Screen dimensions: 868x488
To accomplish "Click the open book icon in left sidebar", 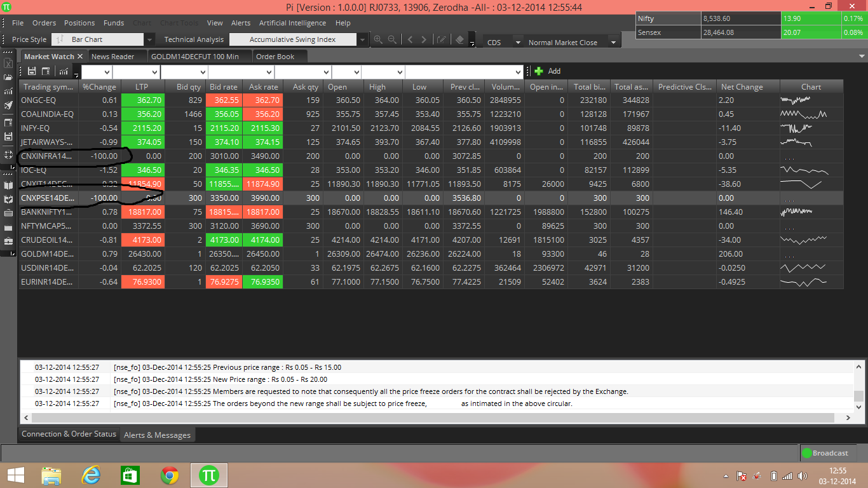I will (8, 186).
